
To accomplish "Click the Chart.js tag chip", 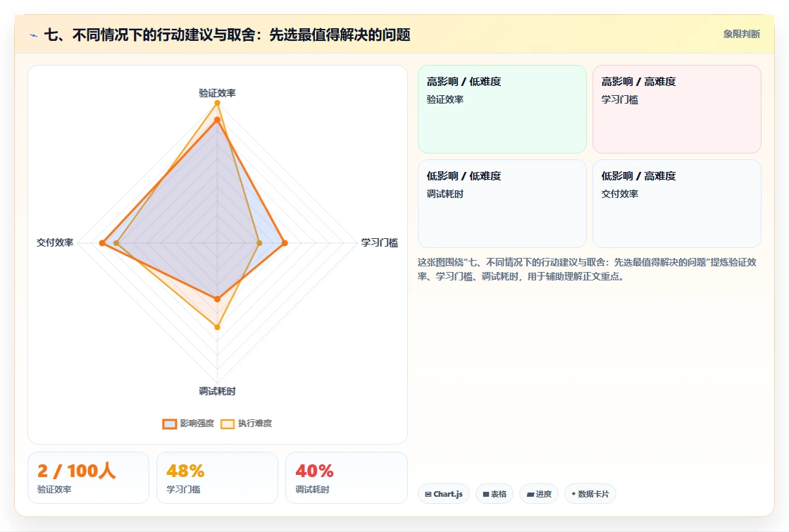I will (x=443, y=494).
